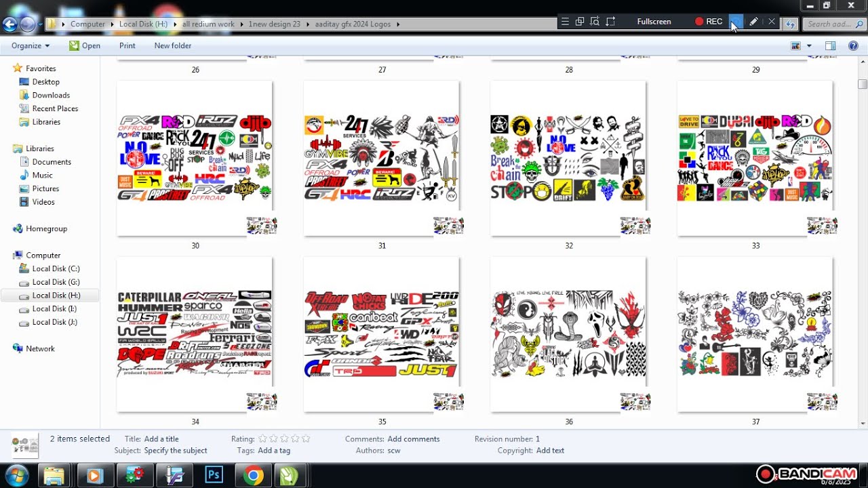Open Local Disk (G:) drive
The width and height of the screenshot is (868, 488).
(56, 282)
